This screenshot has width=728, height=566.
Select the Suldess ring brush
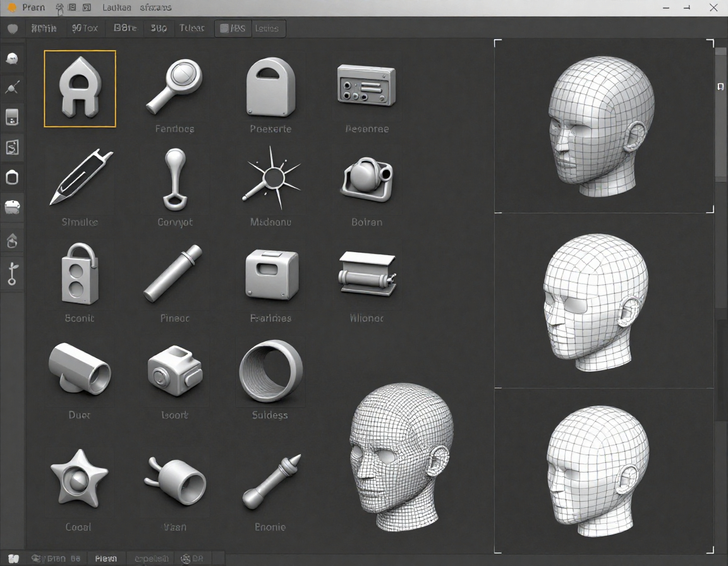pos(270,371)
